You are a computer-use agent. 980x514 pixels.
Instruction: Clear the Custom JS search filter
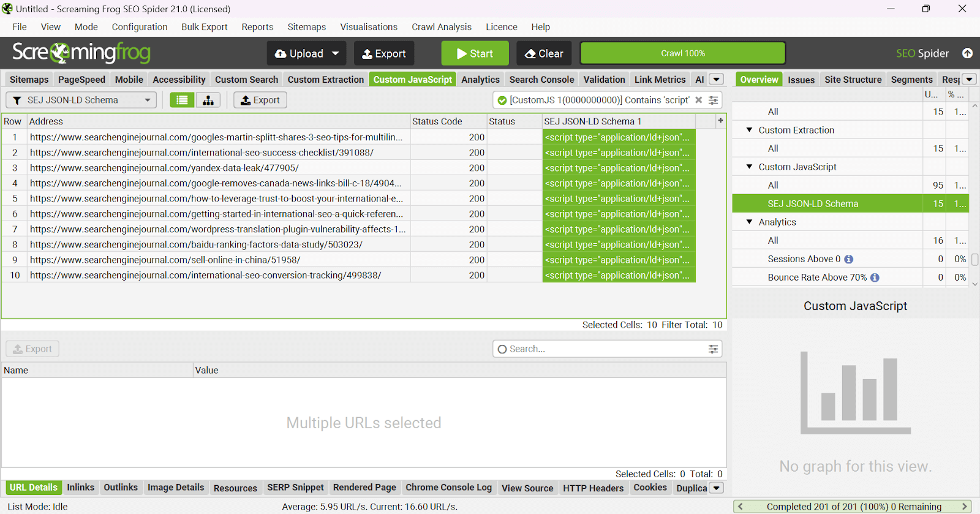tap(698, 100)
